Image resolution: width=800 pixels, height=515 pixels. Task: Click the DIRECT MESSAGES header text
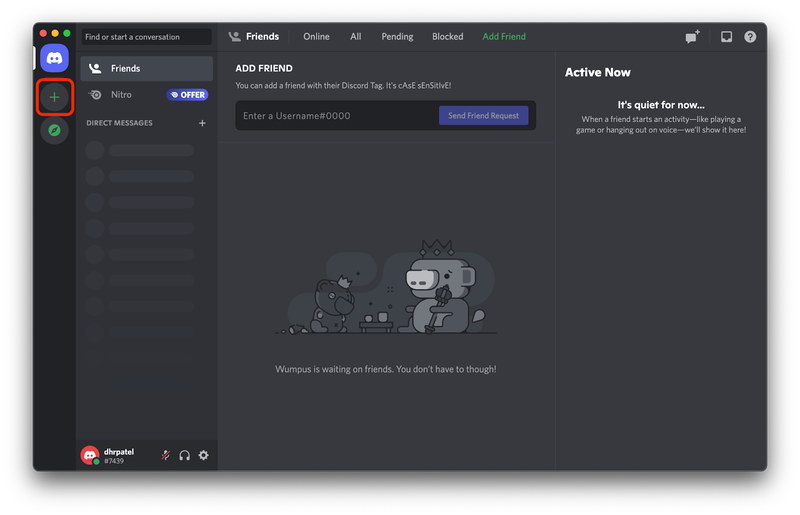(x=119, y=123)
